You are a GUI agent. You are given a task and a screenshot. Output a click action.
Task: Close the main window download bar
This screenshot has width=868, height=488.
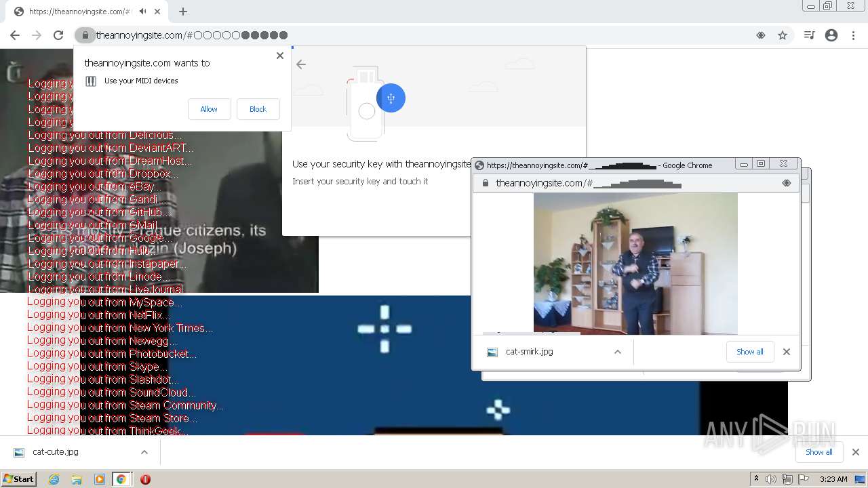(856, 452)
